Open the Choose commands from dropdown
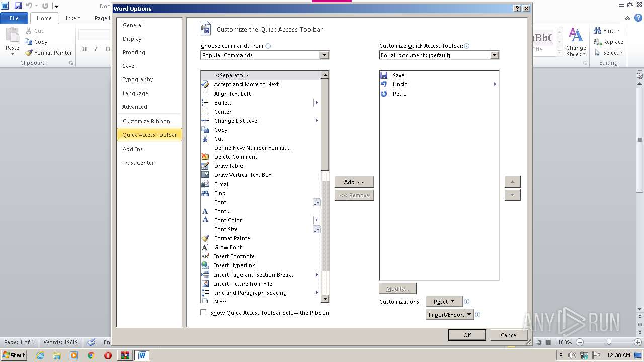The height and width of the screenshot is (362, 644). coord(324,55)
